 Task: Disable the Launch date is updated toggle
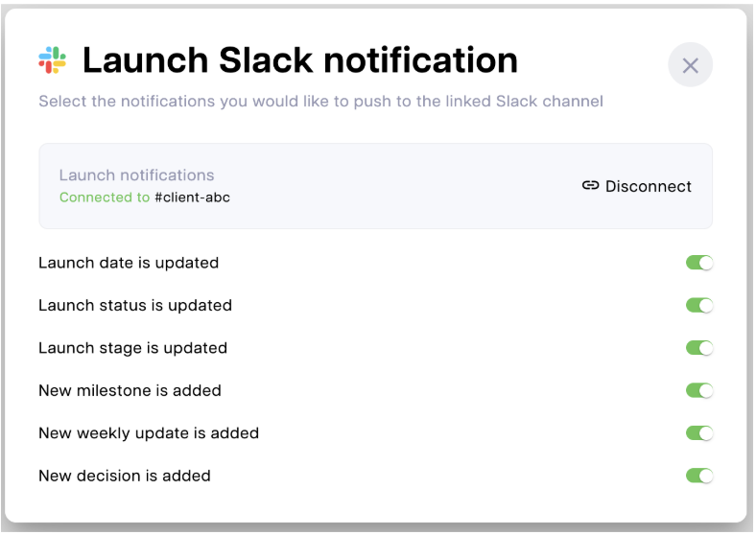pos(699,263)
